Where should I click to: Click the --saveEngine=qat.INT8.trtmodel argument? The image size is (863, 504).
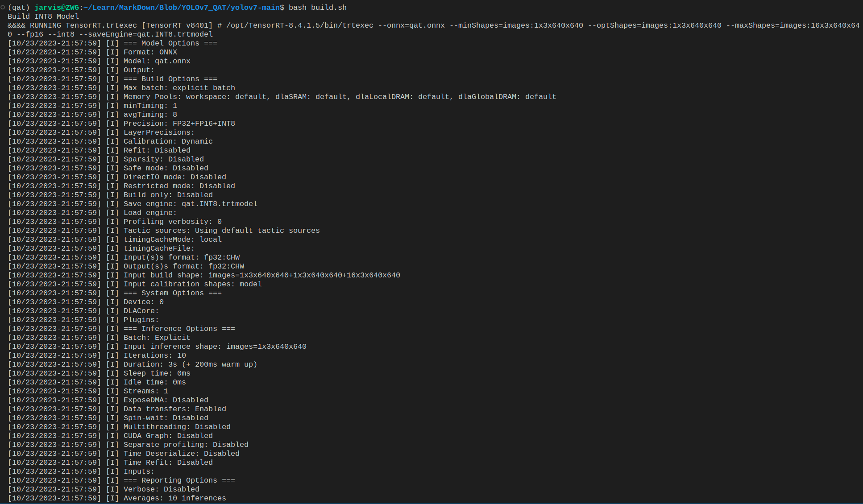click(145, 34)
